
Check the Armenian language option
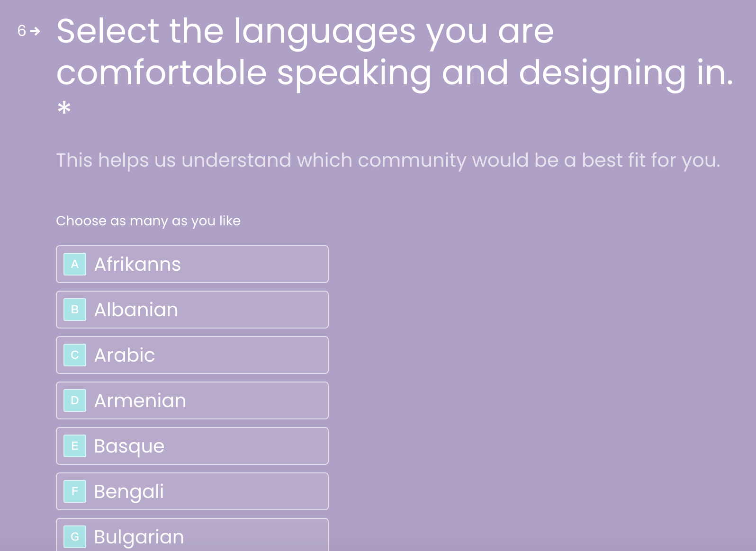192,400
